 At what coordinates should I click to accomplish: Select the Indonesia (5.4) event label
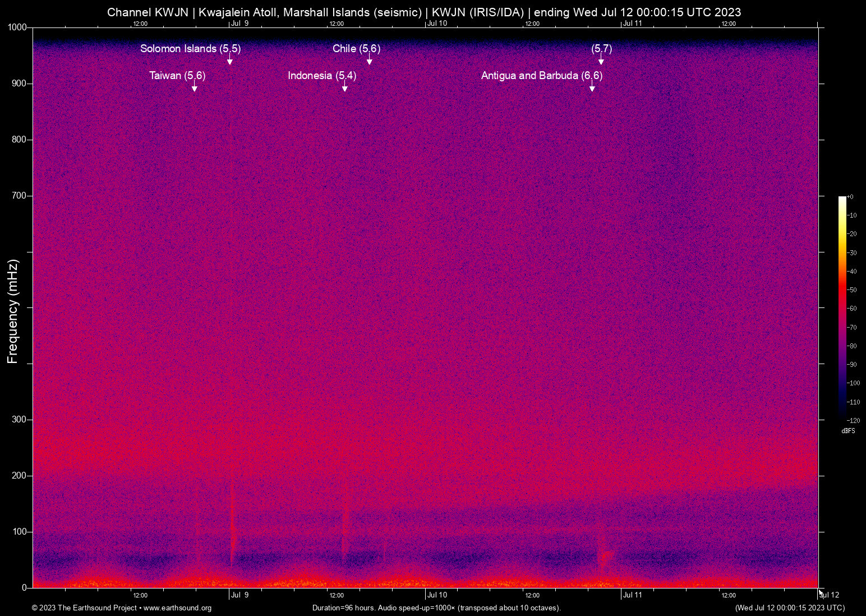(322, 76)
